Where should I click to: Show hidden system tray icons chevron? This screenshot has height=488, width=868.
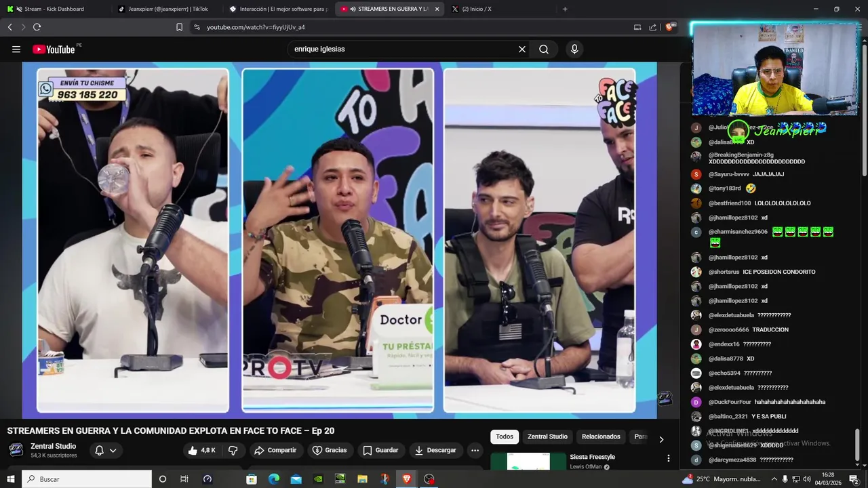[x=774, y=479]
